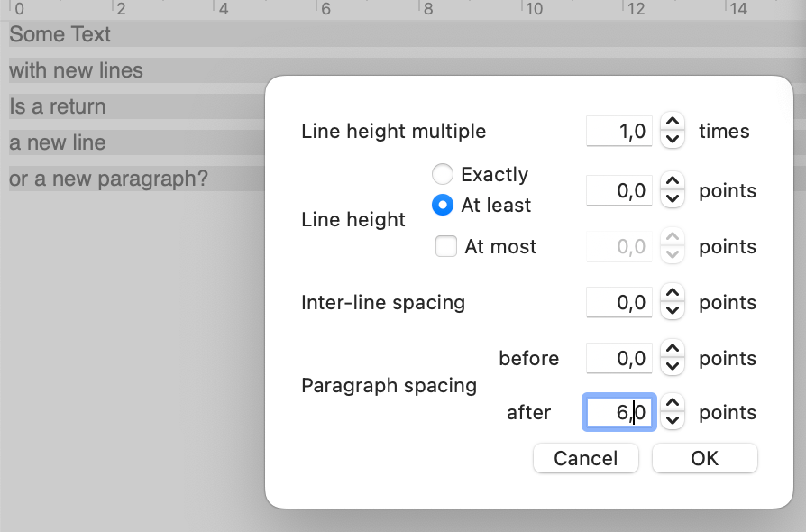The width and height of the screenshot is (806, 532).
Task: Focus the Line height multiple field
Action: [619, 131]
